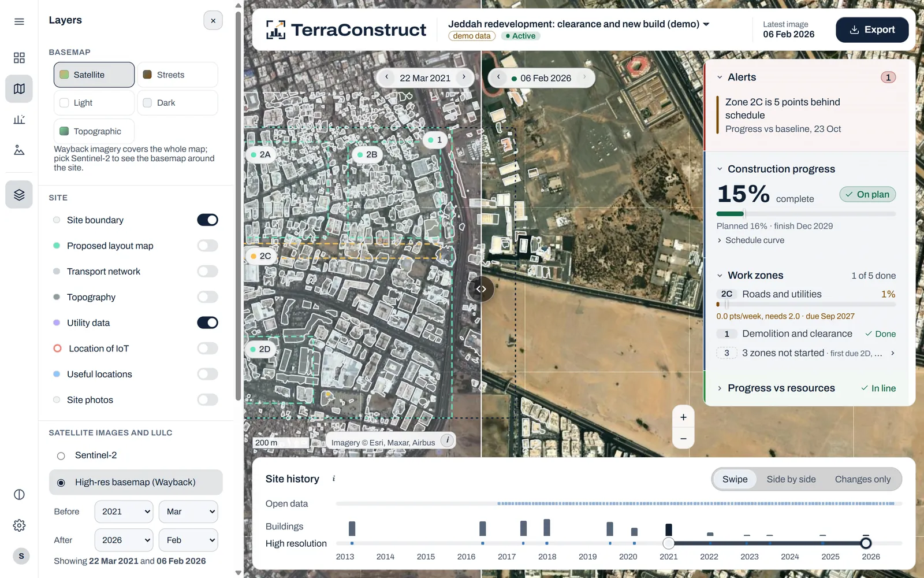The width and height of the screenshot is (924, 578).
Task: Open the dashboard grid icon in sidebar
Action: 19,58
